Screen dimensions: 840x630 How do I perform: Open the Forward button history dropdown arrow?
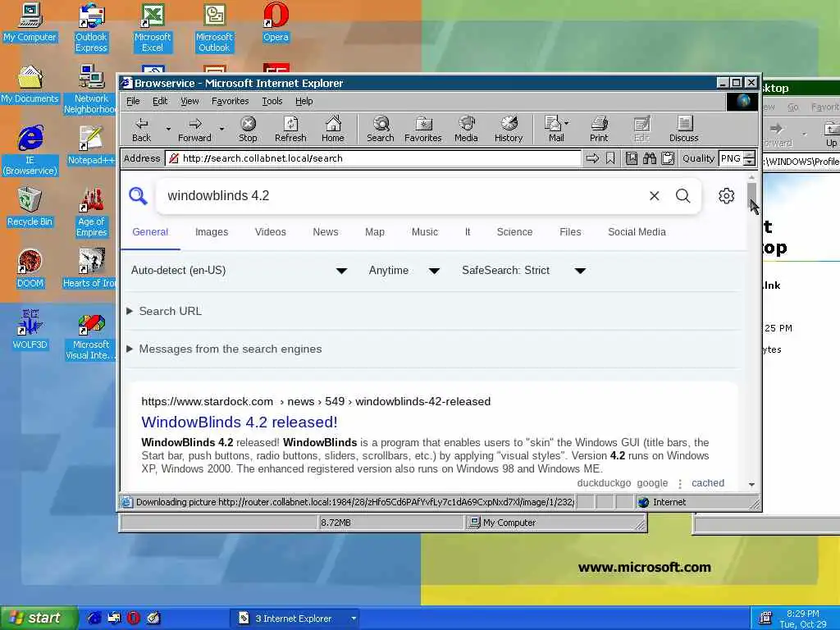pyautogui.click(x=221, y=129)
